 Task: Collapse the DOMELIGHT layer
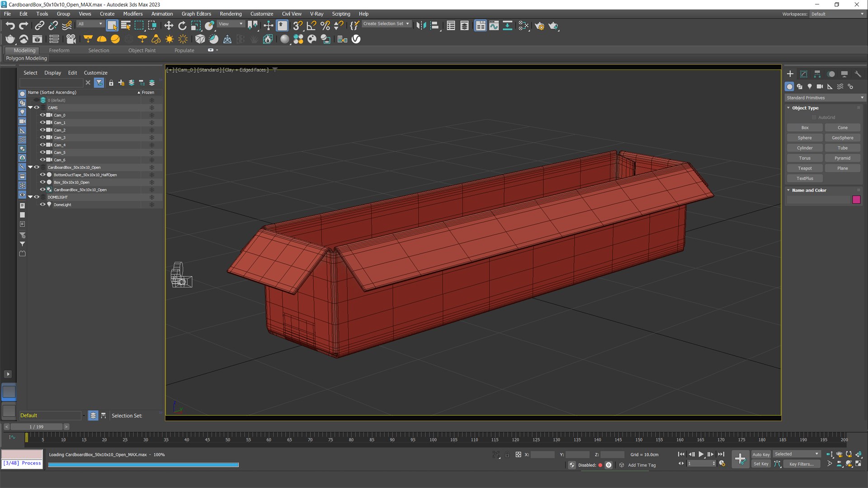coord(30,197)
